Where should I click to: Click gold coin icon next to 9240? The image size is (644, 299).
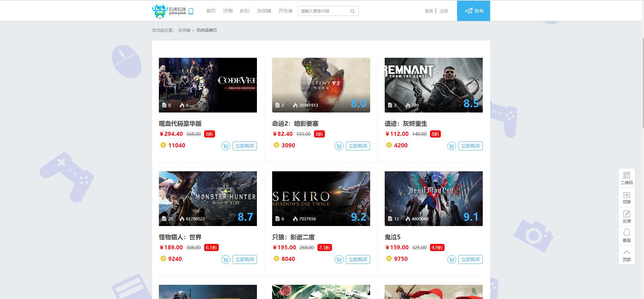[x=163, y=258]
